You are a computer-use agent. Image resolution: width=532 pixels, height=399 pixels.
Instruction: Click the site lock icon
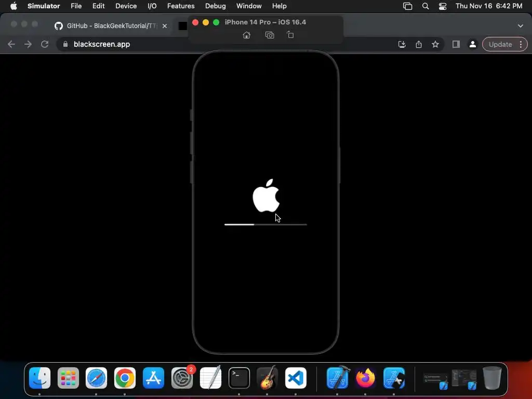tap(65, 44)
